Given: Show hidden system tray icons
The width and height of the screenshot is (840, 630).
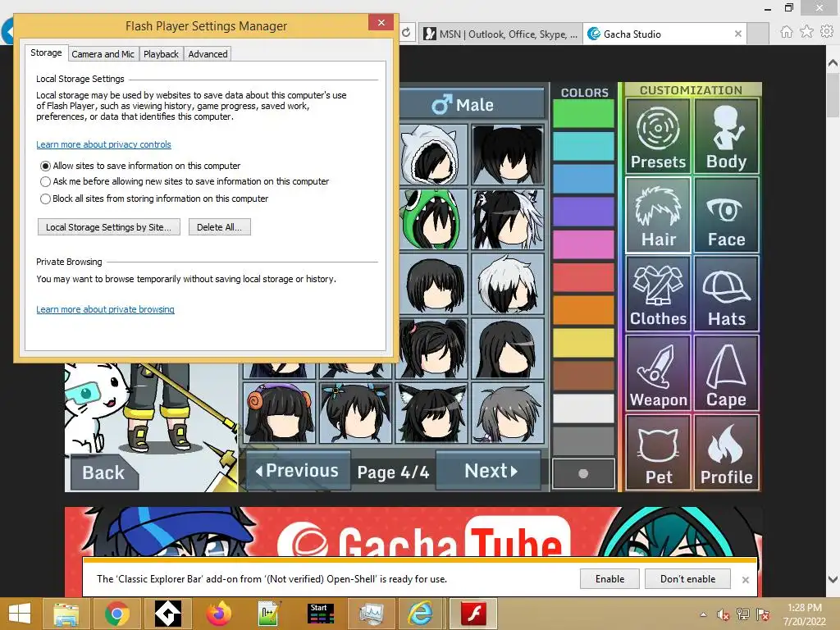Looking at the screenshot, I should tap(703, 614).
